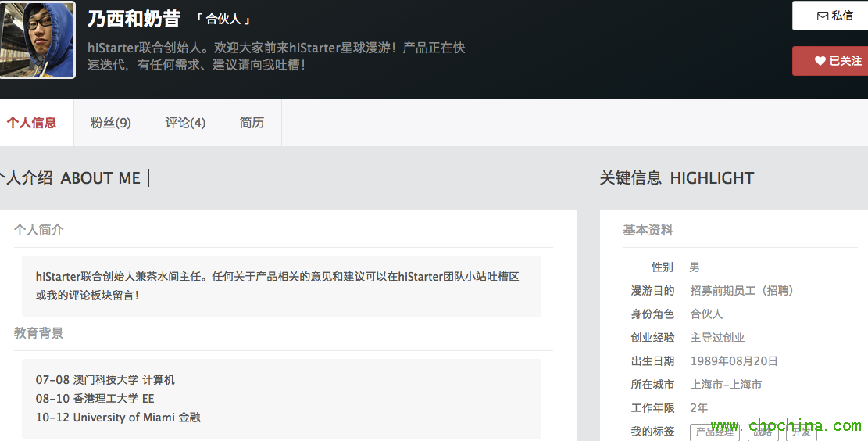Viewport: 868px width, 441px height.
Task: Click the intro paragraph about 茶水间主任
Action: 277,286
